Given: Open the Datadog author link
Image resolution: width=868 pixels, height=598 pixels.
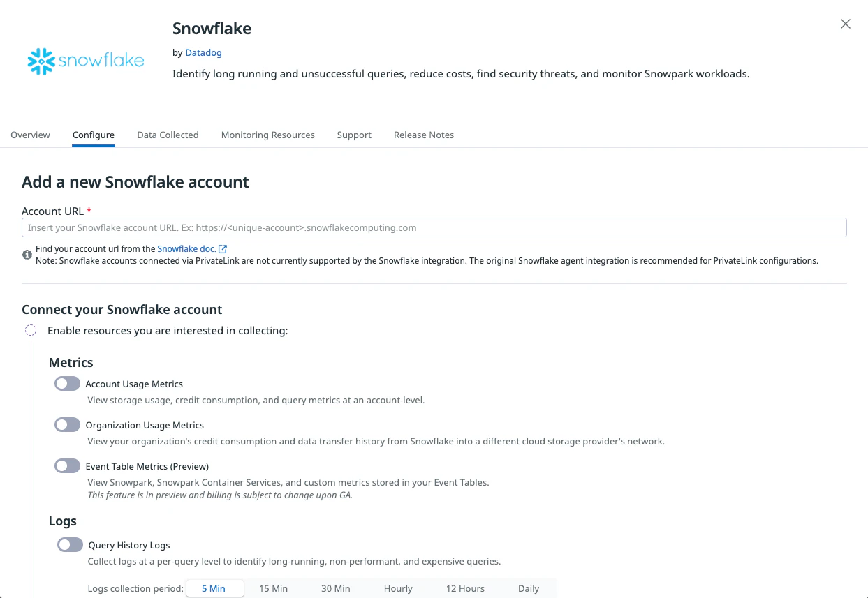Looking at the screenshot, I should click(x=203, y=52).
